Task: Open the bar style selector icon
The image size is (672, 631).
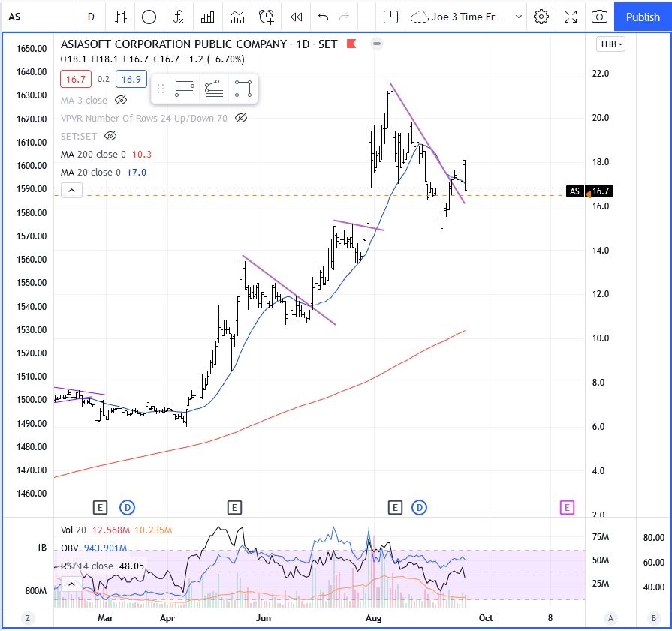Action: click(121, 17)
